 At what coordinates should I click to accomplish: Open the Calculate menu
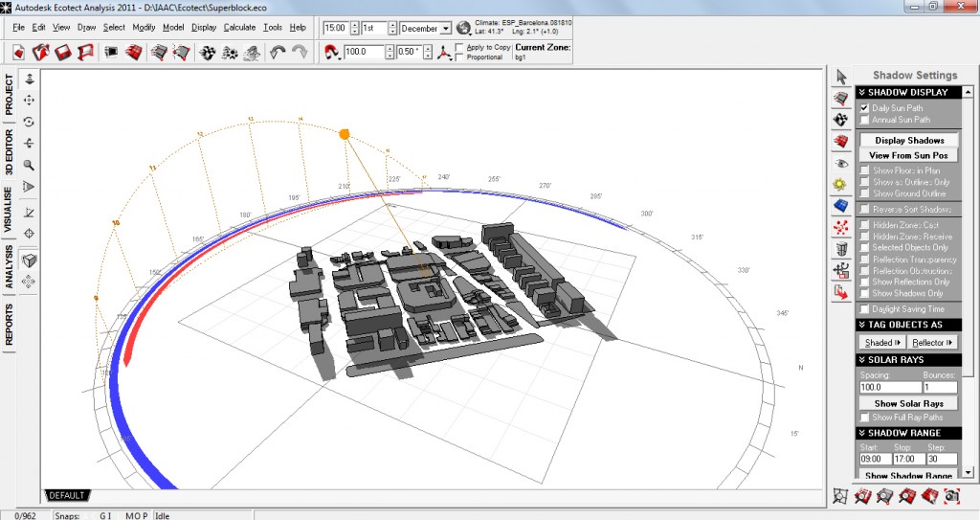239,27
